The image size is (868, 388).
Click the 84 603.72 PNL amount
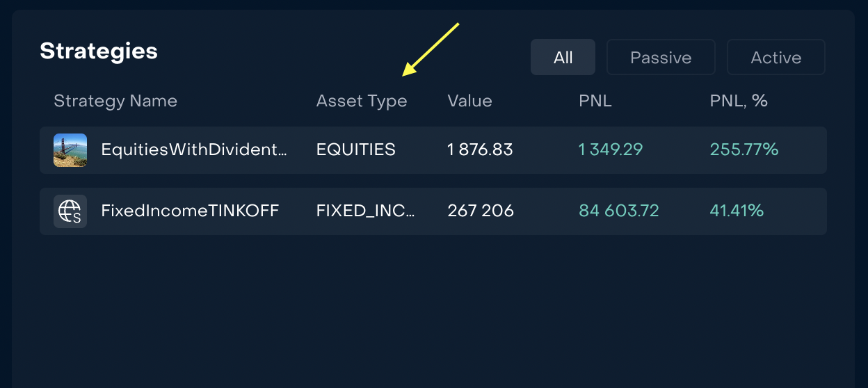[x=619, y=211]
